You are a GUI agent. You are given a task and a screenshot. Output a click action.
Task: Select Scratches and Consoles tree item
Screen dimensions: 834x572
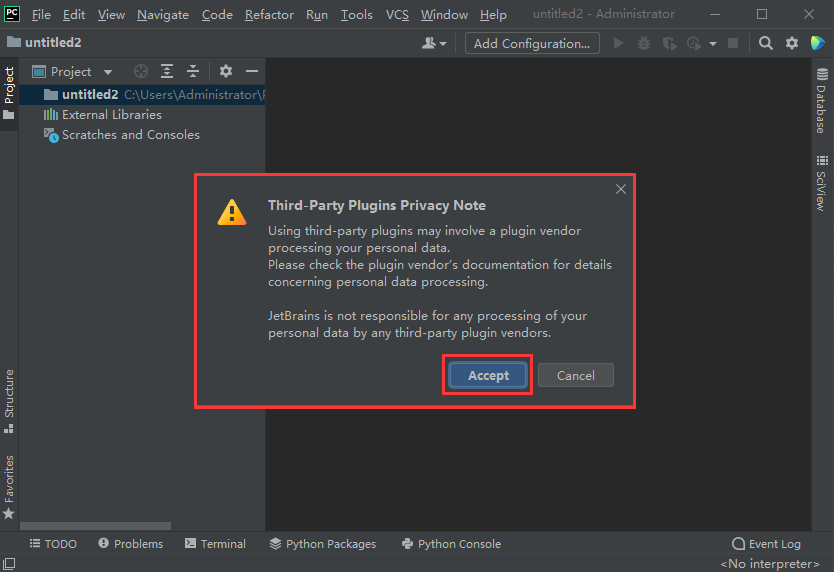[142, 135]
